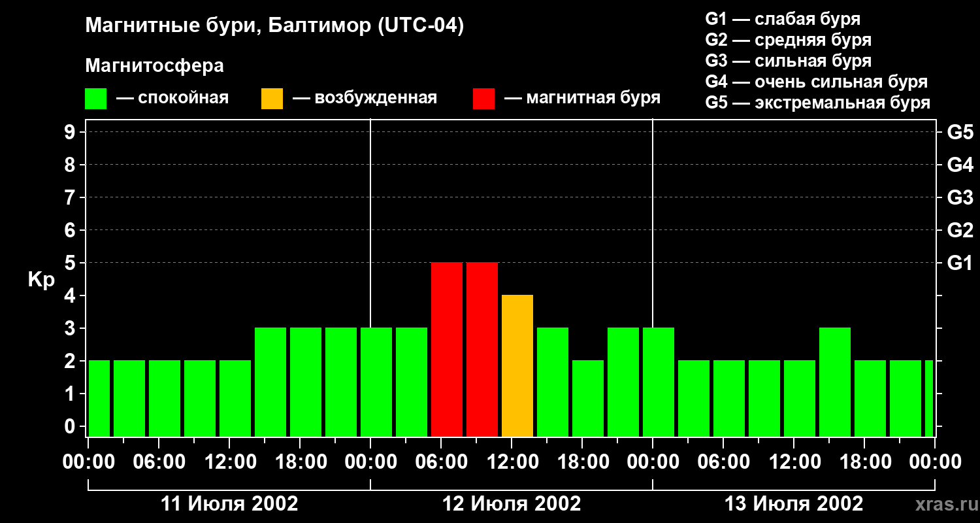
Task: Click the 06:00 time label for 13 Июля
Action: (723, 462)
